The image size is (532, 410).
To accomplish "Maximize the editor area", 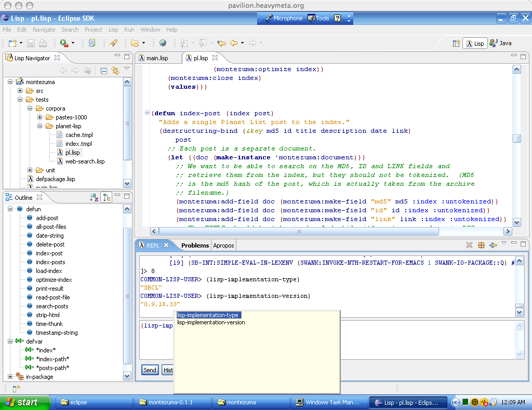I will [x=523, y=56].
